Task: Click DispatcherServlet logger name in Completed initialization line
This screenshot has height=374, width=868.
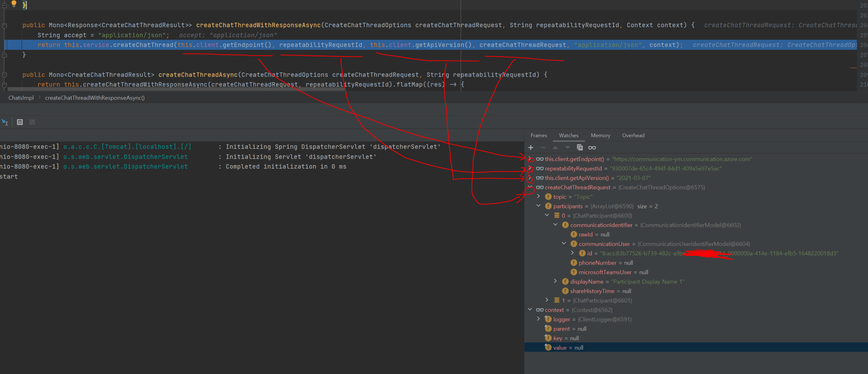Action: coord(125,167)
